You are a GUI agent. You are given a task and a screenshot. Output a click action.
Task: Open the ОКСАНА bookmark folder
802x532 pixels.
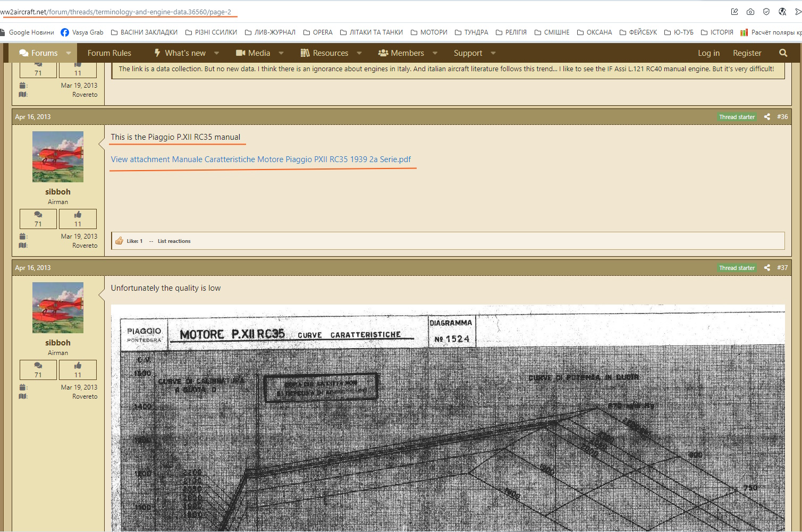[594, 32]
